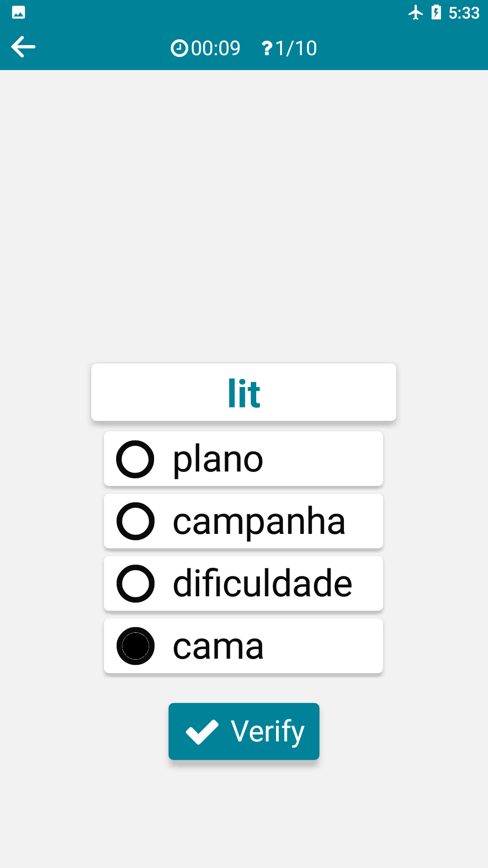Tap the battery charging icon
This screenshot has width=488, height=868.
[436, 12]
